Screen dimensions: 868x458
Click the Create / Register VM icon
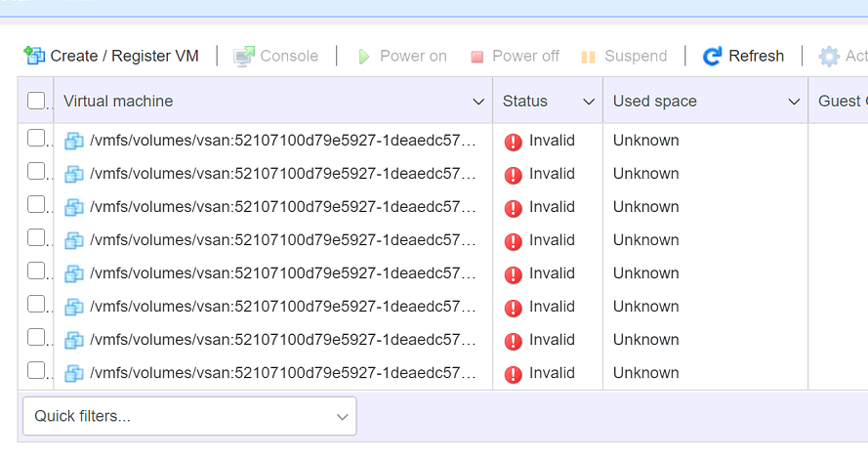pyautogui.click(x=34, y=56)
